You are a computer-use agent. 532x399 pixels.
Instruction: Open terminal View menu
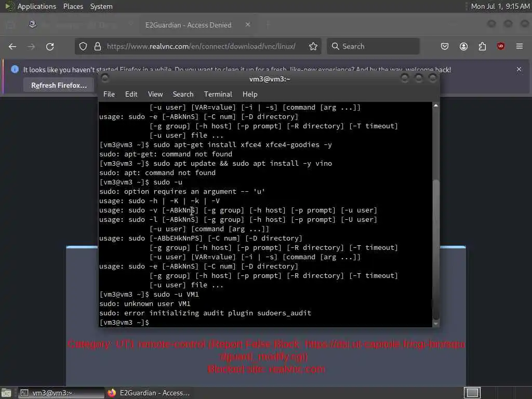coord(155,95)
